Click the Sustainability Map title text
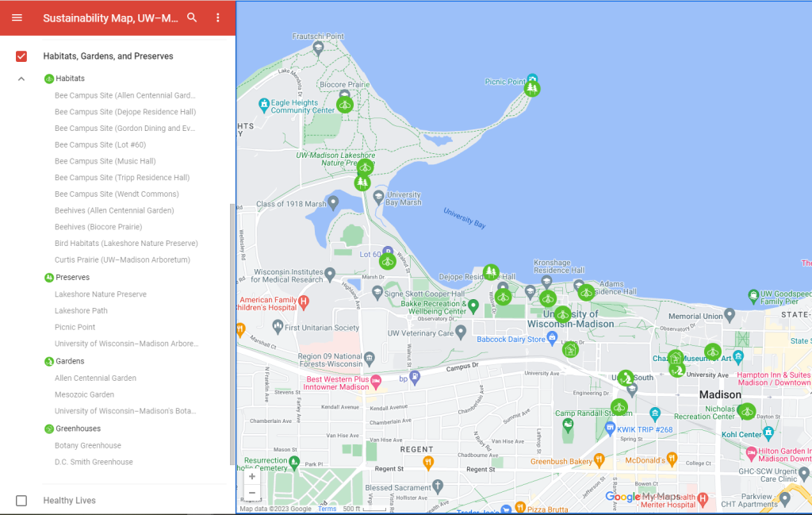Viewport: 812px width, 515px height. coord(110,18)
